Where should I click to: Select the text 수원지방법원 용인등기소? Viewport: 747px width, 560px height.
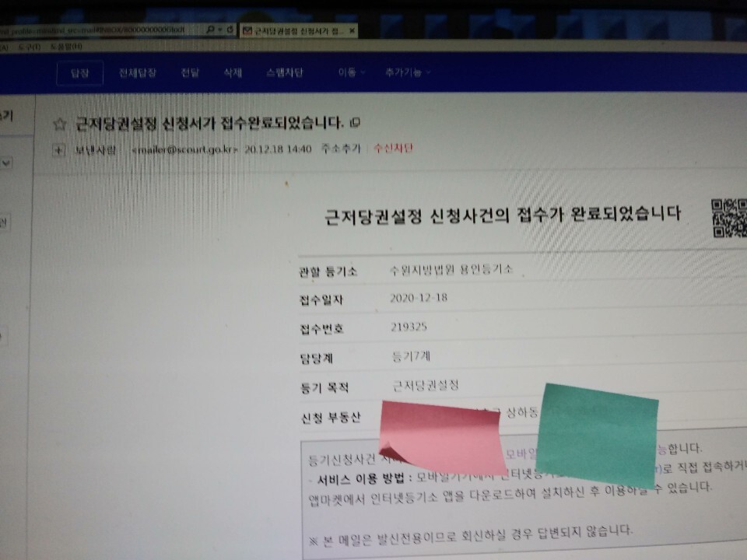[x=451, y=270]
